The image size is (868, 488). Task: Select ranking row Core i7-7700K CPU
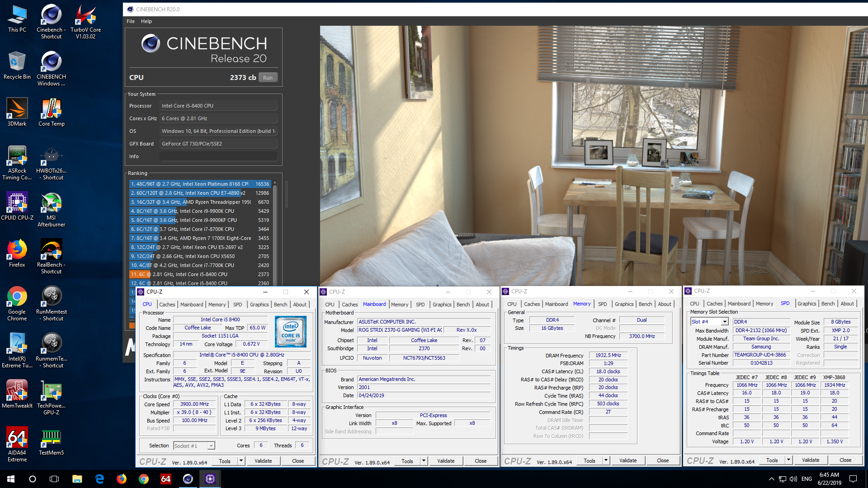coord(200,265)
